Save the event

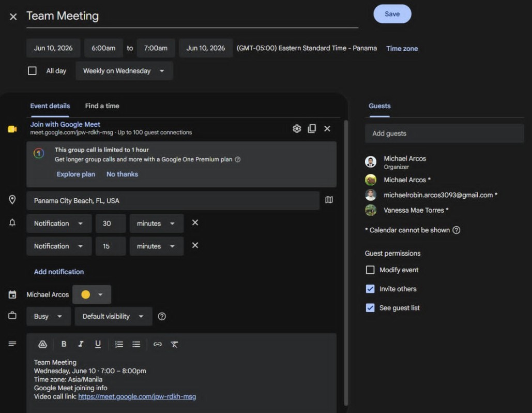(x=392, y=14)
